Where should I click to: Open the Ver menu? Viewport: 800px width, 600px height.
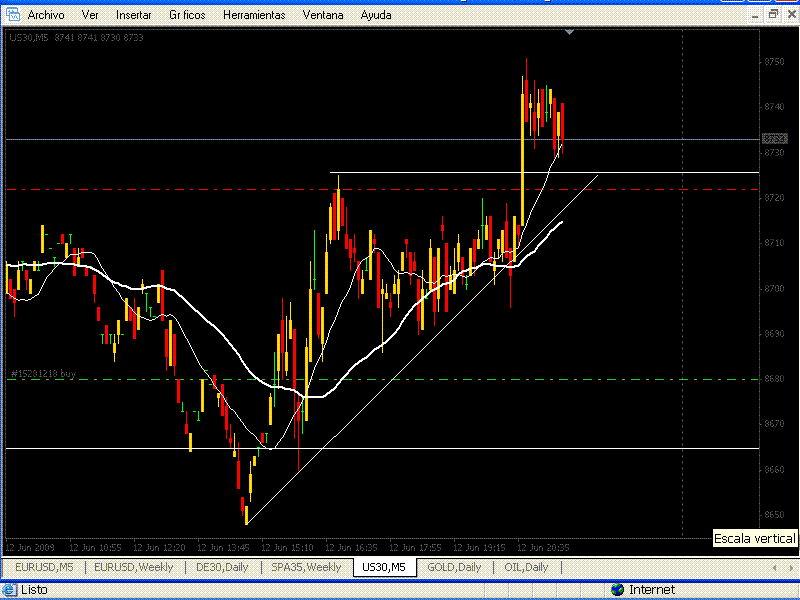tap(90, 15)
